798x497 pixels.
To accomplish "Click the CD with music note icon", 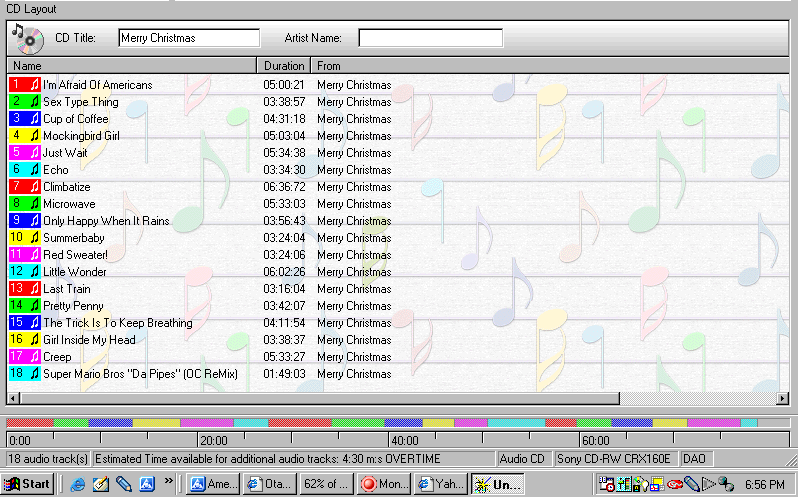I will tap(28, 39).
